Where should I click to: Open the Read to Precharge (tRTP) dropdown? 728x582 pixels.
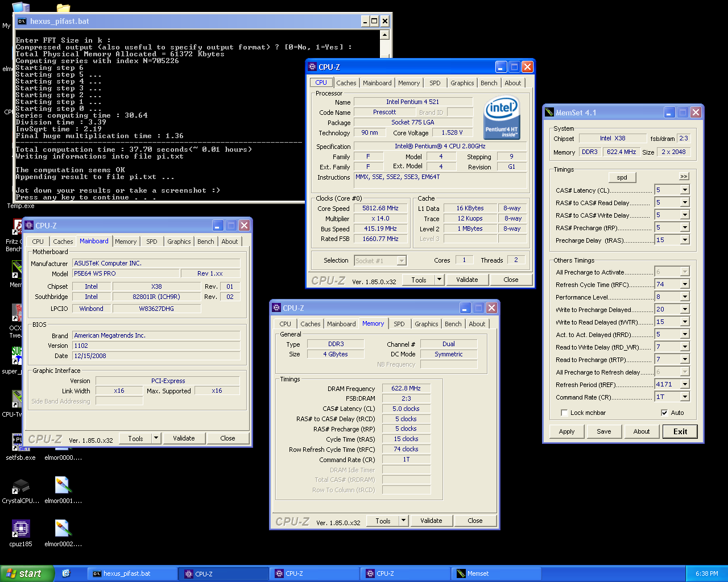685,359
